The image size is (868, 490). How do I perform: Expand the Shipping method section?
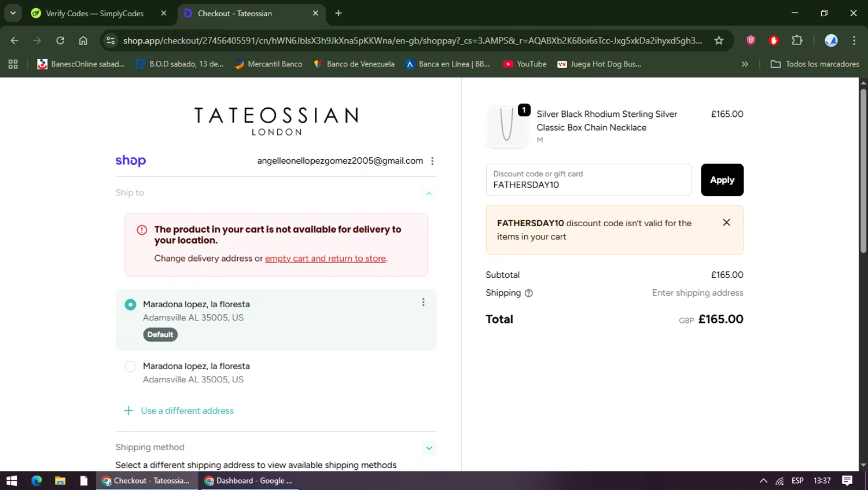click(429, 448)
